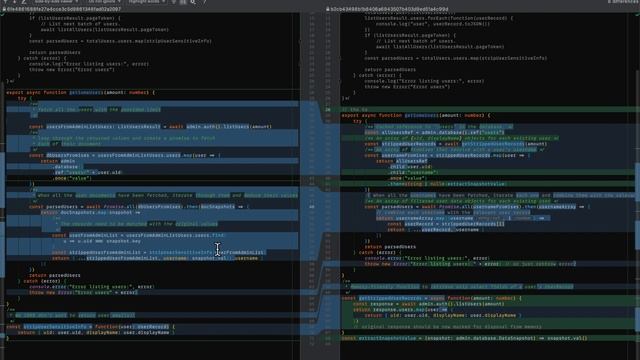640x360 pixels.
Task: Click the differences count label
Action: pyautogui.click(x=623, y=2)
